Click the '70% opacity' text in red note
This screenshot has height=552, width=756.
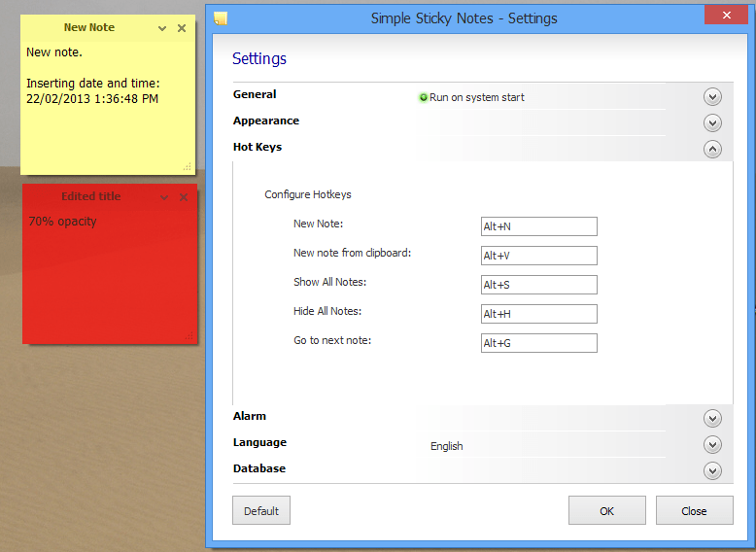tap(63, 222)
